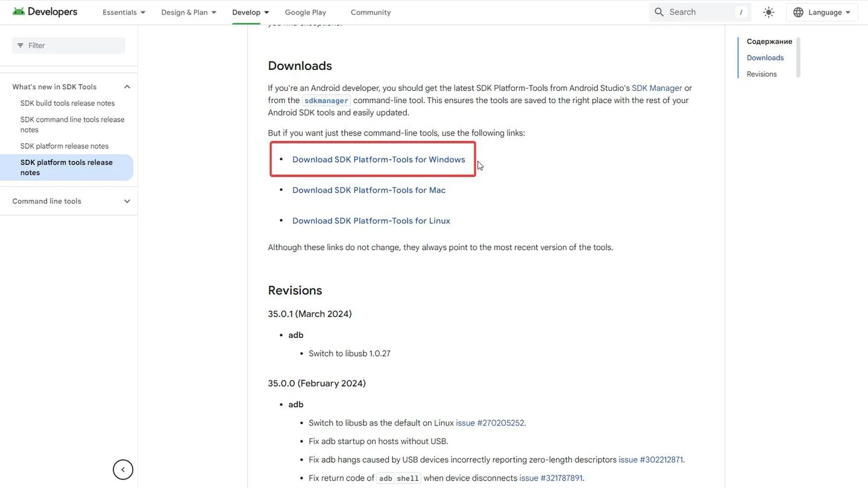Toggle the light/dark theme sun icon
The width and height of the screenshot is (868, 488).
pos(769,12)
